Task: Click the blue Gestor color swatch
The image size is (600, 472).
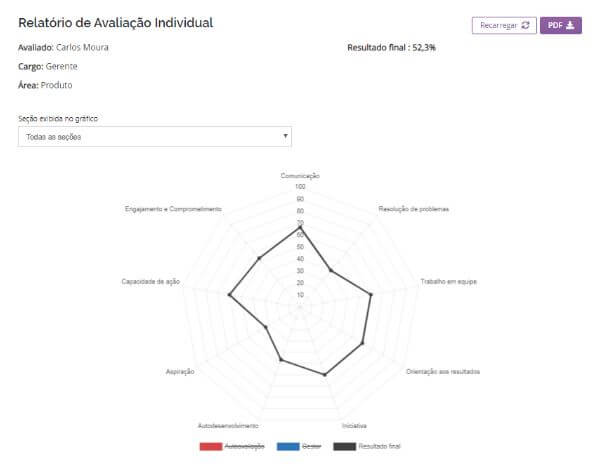Action: tap(288, 446)
